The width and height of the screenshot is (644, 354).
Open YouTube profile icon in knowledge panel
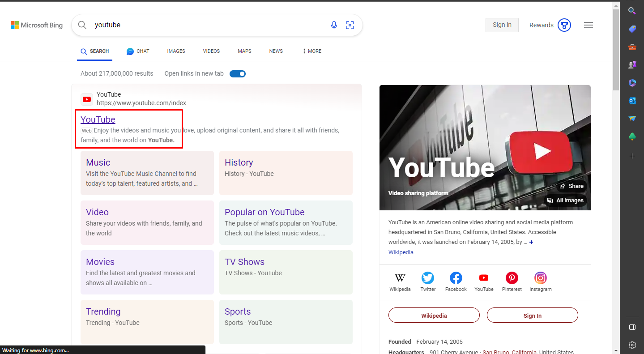pos(484,278)
